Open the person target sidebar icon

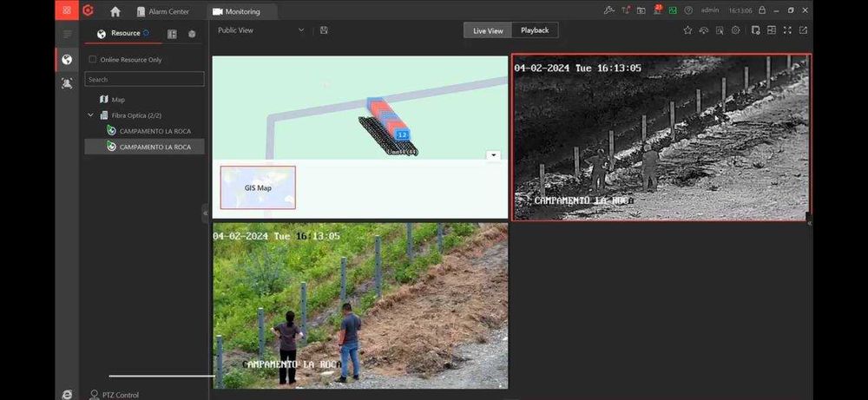(67, 84)
